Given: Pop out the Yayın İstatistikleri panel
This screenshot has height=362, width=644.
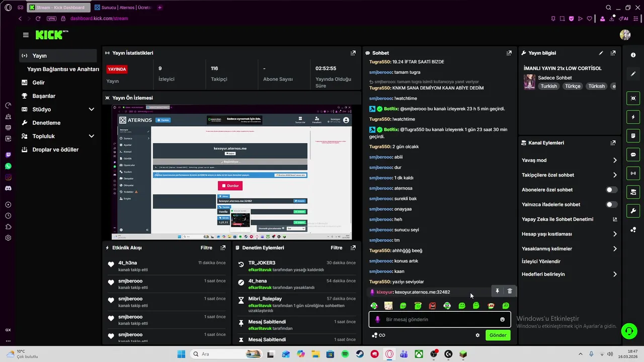Looking at the screenshot, I should (353, 53).
